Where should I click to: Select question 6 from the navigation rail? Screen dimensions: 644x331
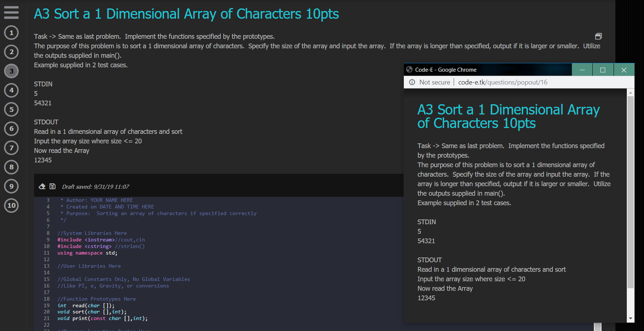tap(11, 129)
